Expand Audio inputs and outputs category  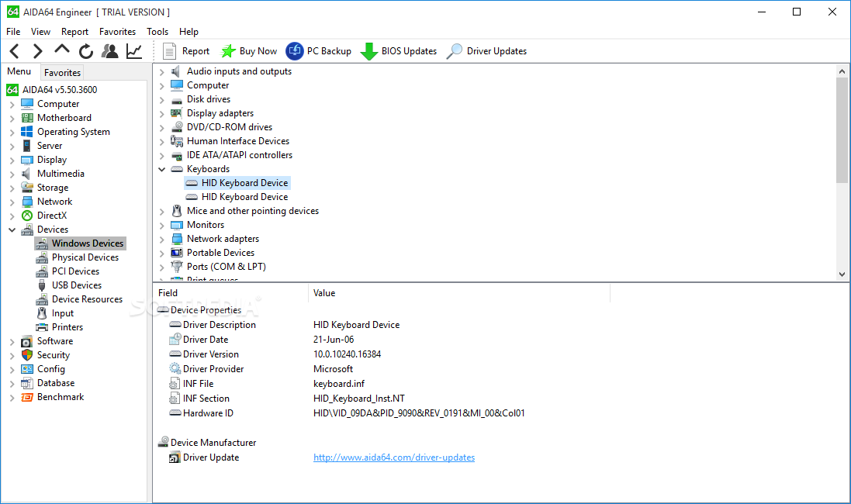[x=161, y=71]
